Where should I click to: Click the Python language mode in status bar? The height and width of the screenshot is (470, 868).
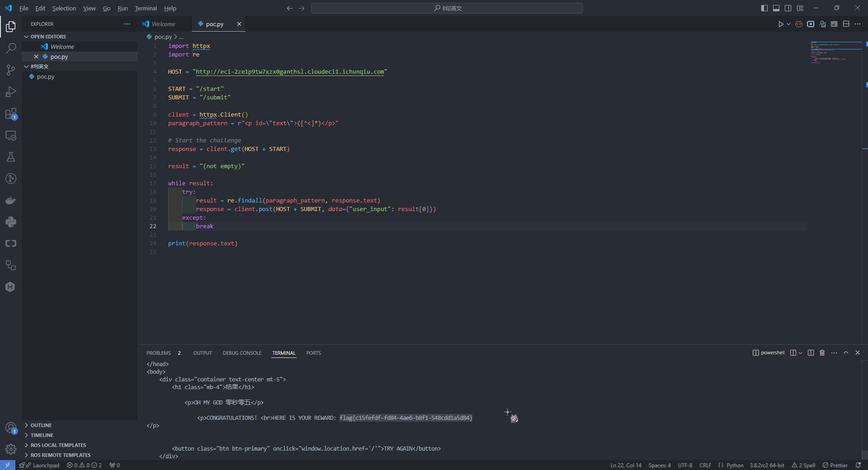point(735,465)
